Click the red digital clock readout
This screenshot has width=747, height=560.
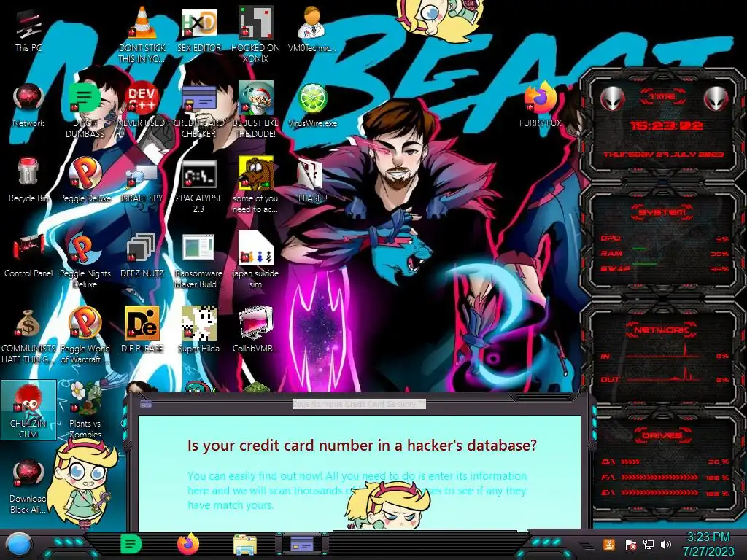tap(667, 125)
